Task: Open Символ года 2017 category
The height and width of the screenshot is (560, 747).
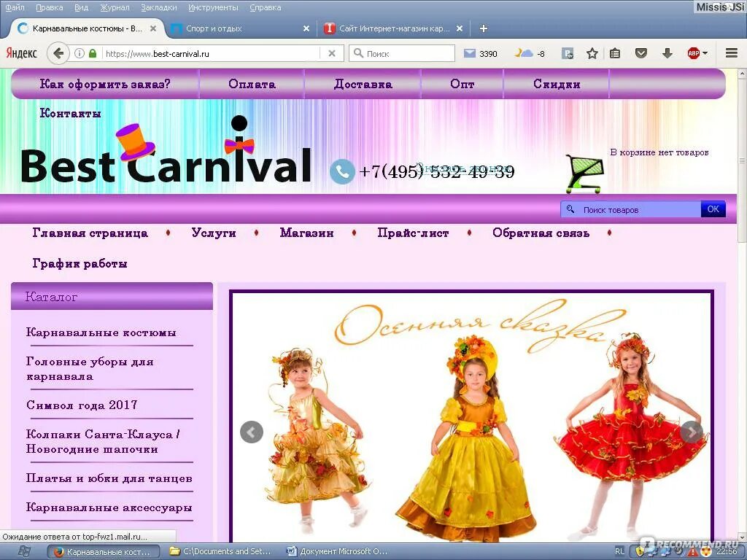Action: [82, 405]
